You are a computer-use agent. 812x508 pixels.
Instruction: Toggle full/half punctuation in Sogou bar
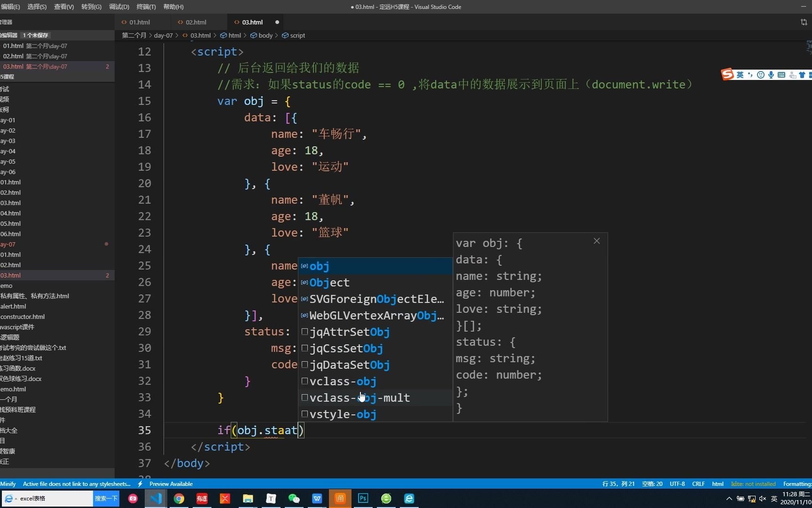pos(750,75)
